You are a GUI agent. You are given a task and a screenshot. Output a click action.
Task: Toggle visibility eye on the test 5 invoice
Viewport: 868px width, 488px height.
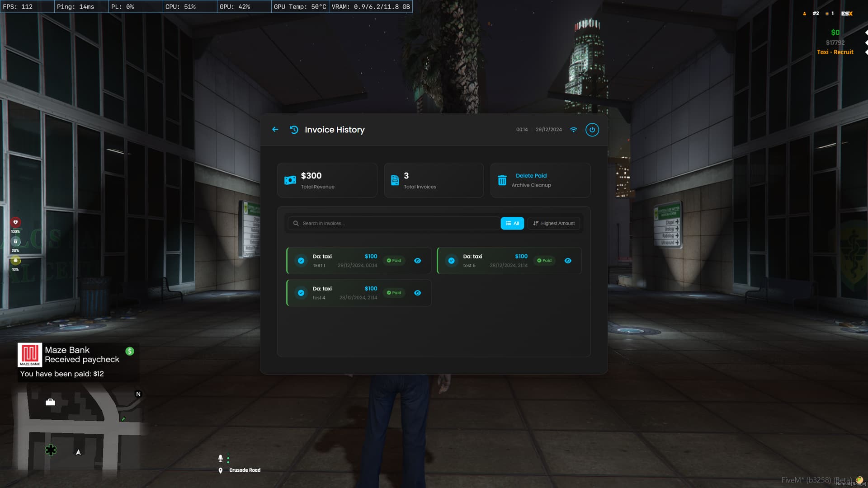(568, 261)
